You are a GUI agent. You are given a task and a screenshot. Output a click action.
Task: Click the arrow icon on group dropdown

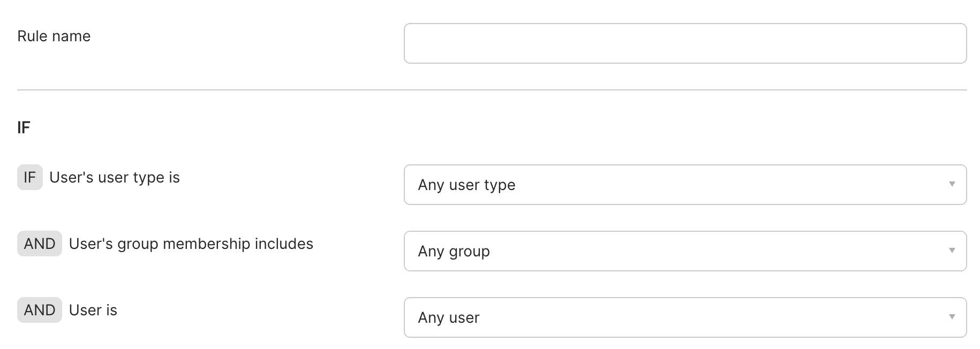pyautogui.click(x=952, y=251)
